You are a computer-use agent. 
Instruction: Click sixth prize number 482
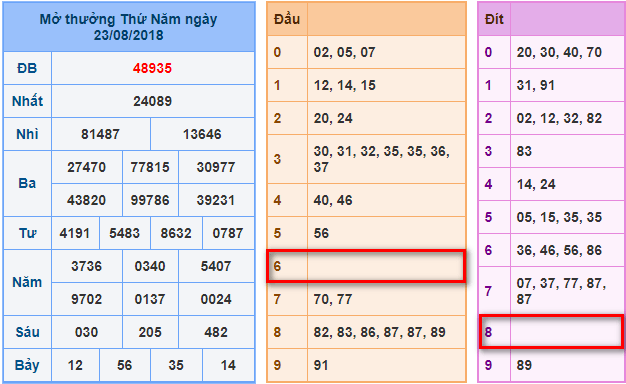click(x=216, y=332)
